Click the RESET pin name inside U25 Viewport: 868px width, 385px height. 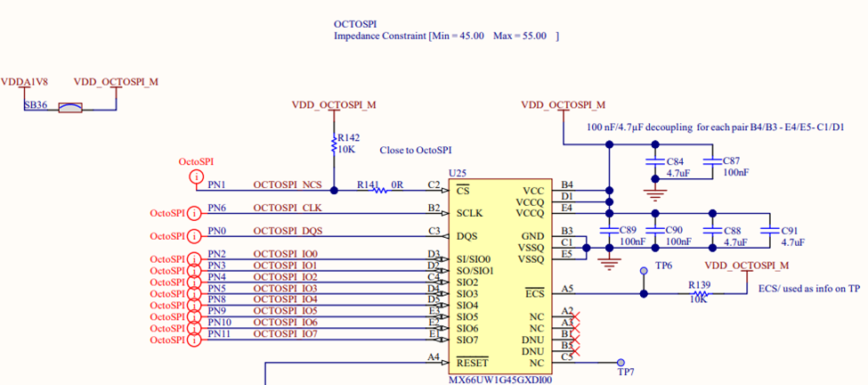click(x=473, y=364)
